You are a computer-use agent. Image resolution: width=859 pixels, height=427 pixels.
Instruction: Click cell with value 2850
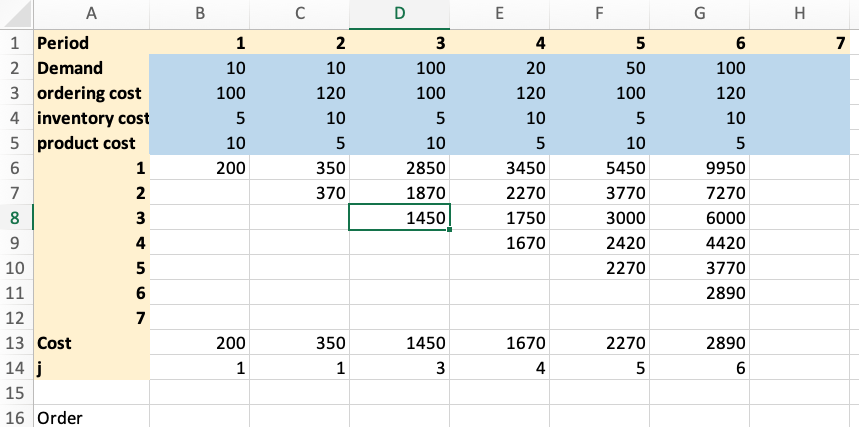(399, 168)
